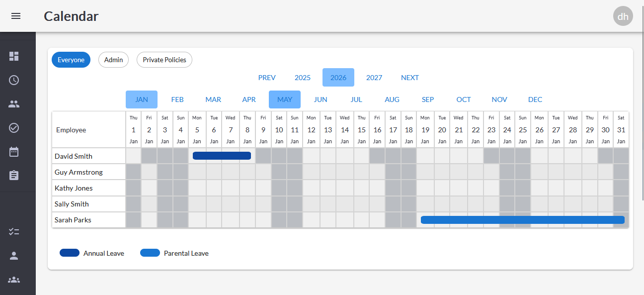The width and height of the screenshot is (644, 295).
Task: Select the calendar icon in the sidebar
Action: (x=14, y=151)
